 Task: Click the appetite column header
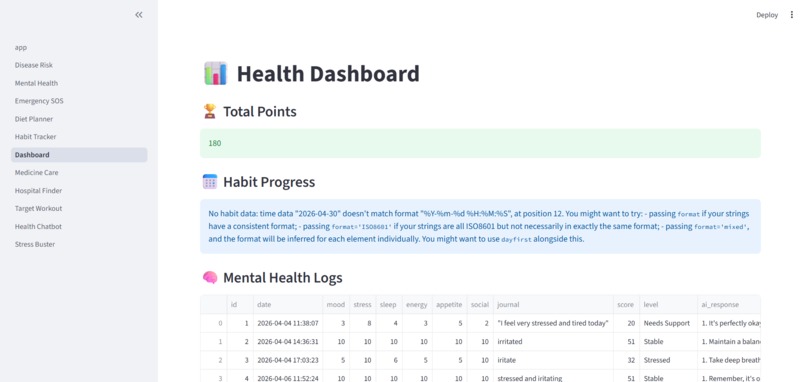[x=449, y=304]
